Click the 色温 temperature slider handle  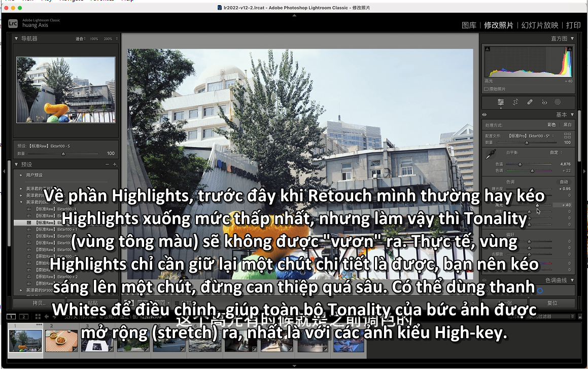(520, 164)
